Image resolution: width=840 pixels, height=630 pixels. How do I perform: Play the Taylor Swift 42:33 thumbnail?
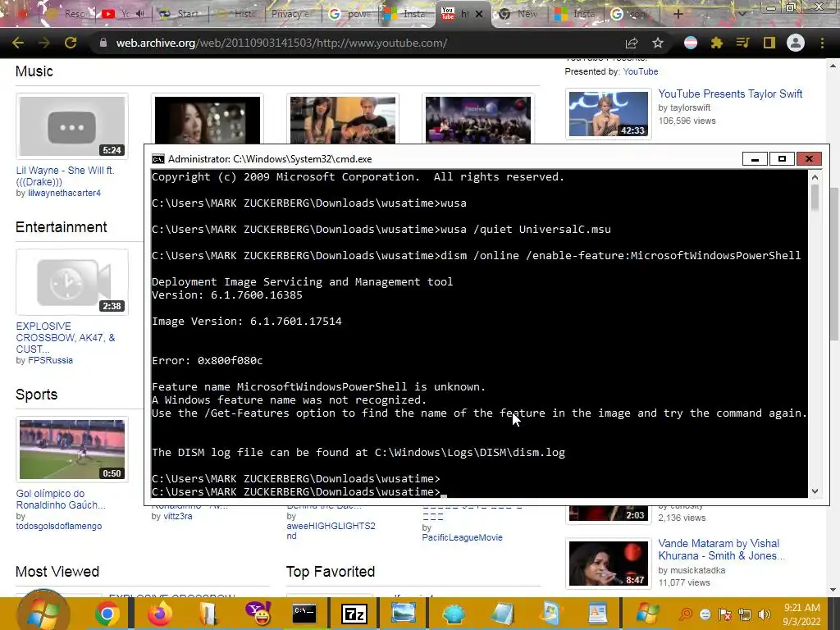(x=609, y=114)
